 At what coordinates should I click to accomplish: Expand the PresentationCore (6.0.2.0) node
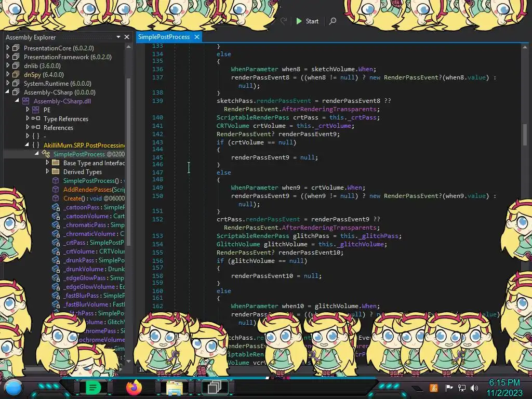pyautogui.click(x=8, y=48)
